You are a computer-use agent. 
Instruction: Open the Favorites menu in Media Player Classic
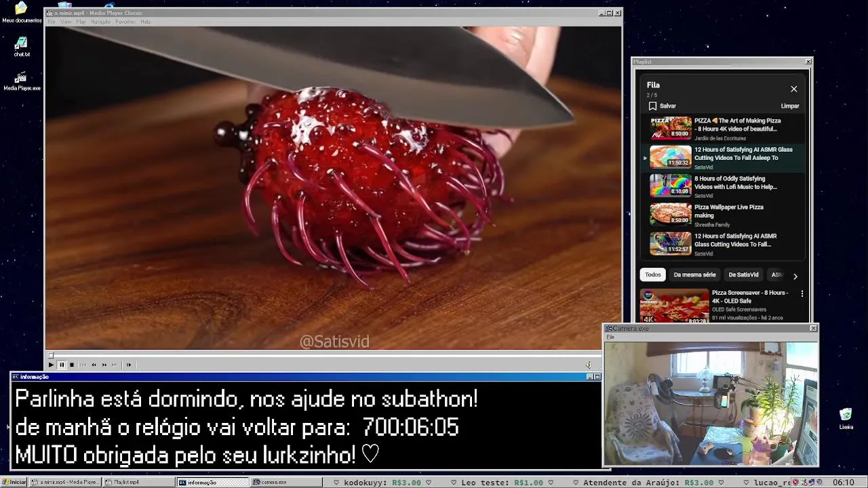pos(125,22)
